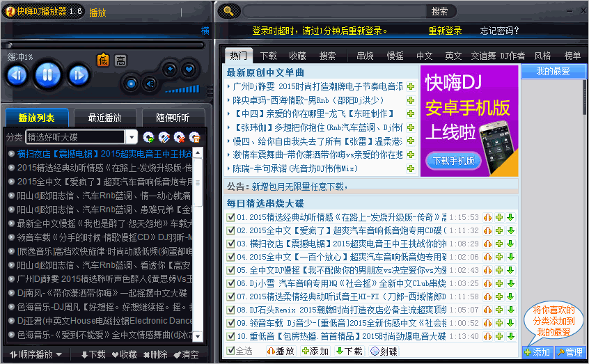Play the previous track button

(17, 75)
